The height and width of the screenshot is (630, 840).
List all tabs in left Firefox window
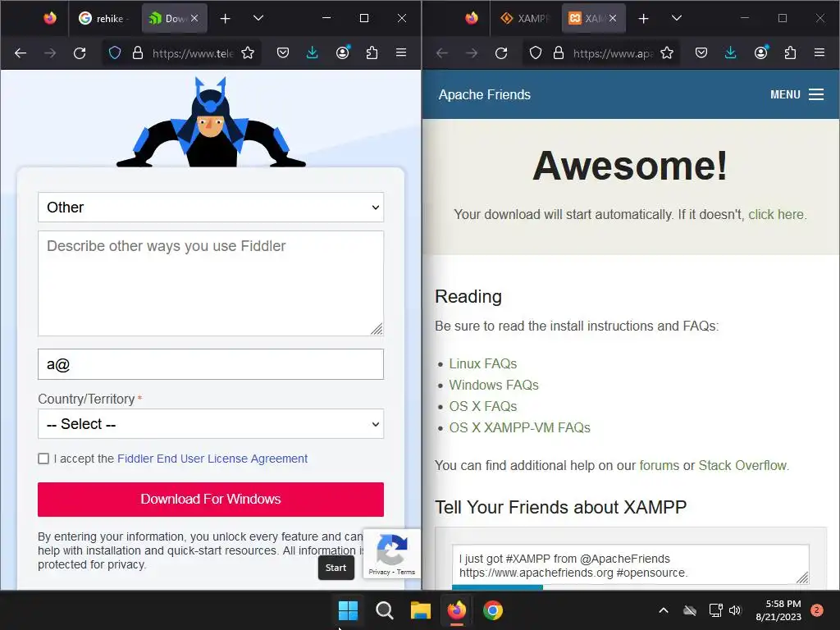click(x=258, y=18)
